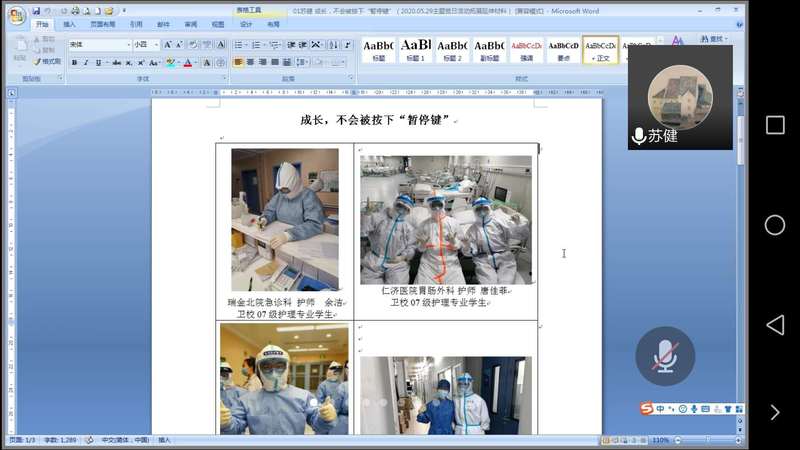Switch to the 开始 ribbon tab
This screenshot has width=800, height=450.
[42, 24]
